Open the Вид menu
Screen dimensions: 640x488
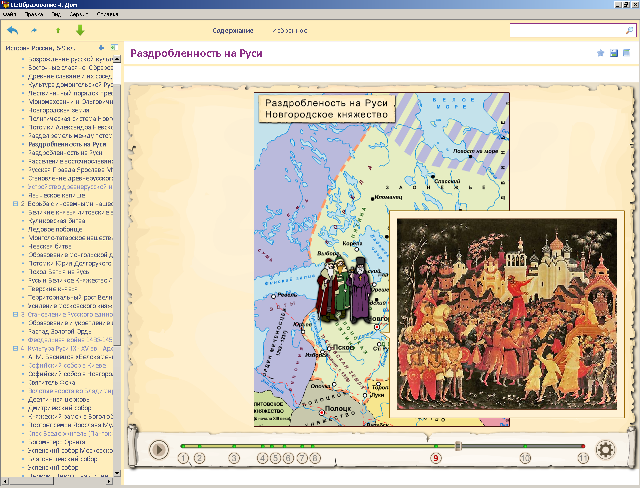click(56, 14)
